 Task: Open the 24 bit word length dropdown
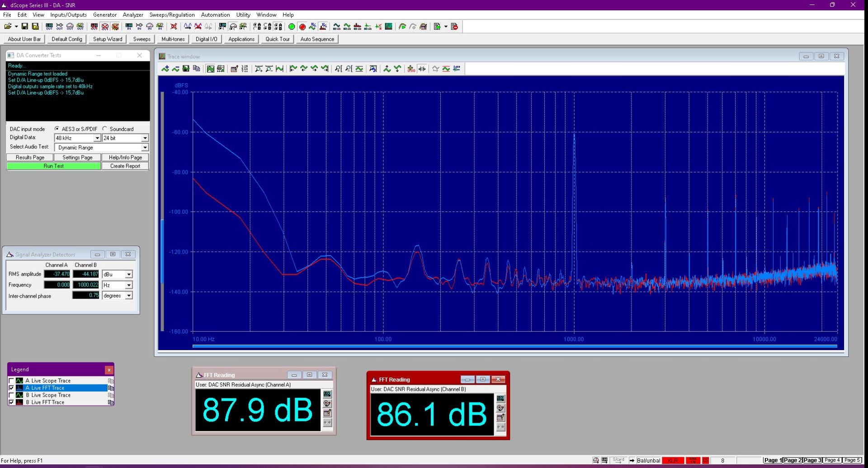click(145, 138)
